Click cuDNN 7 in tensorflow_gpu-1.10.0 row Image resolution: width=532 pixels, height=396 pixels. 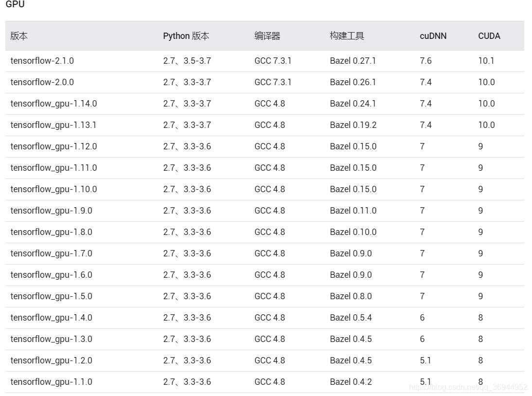(x=422, y=189)
